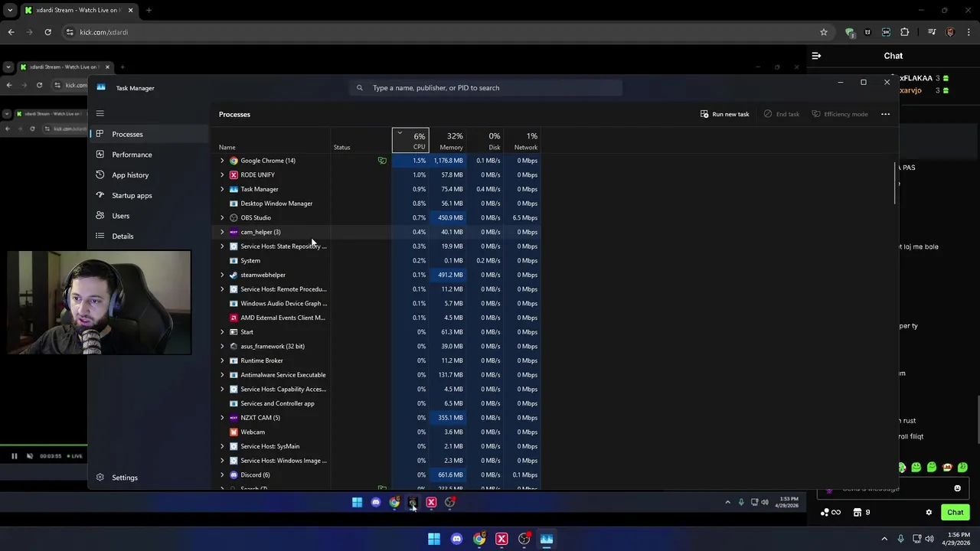Open the App history page

(x=149, y=174)
